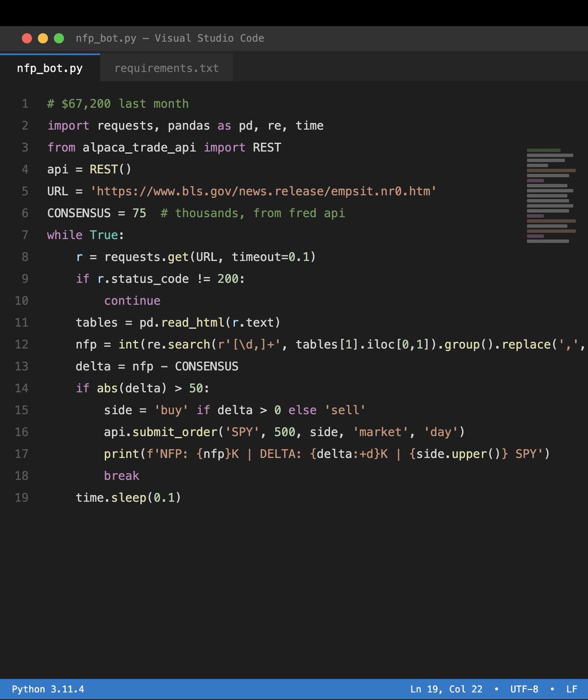This screenshot has width=588, height=700.
Task: Click line number 1 in the gutter
Action: point(24,104)
